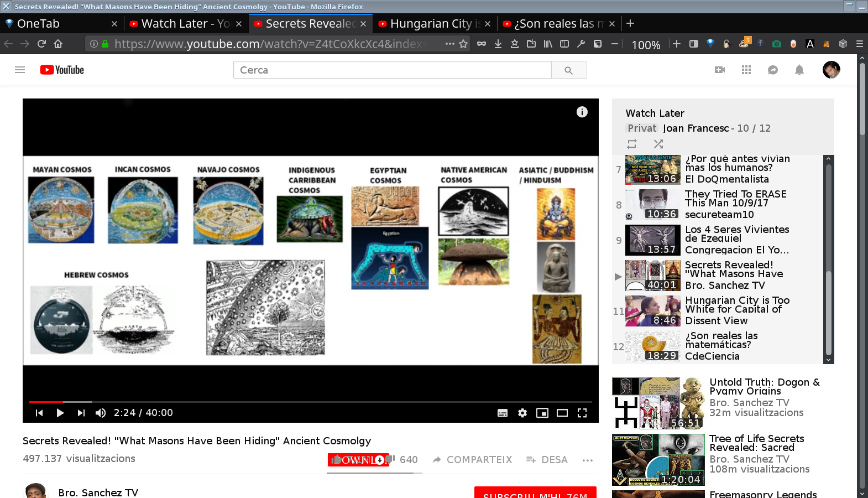Click Joan Francesc playlist owner
This screenshot has width=868, height=498.
point(696,128)
